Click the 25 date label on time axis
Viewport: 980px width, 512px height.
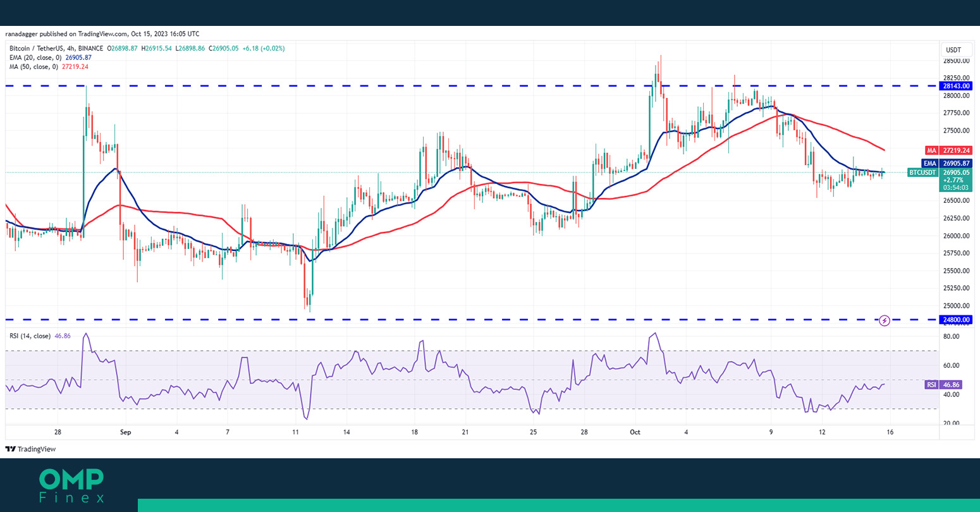[533, 432]
